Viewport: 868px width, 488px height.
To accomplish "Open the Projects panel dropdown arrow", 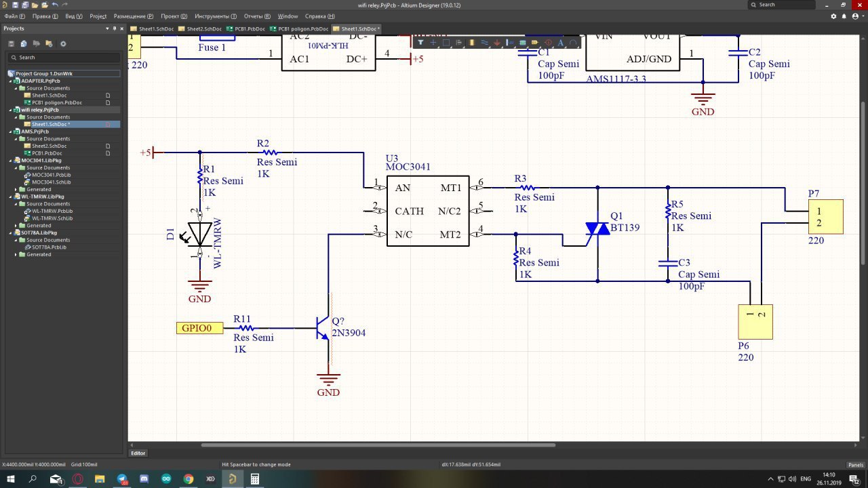I will coord(106,28).
